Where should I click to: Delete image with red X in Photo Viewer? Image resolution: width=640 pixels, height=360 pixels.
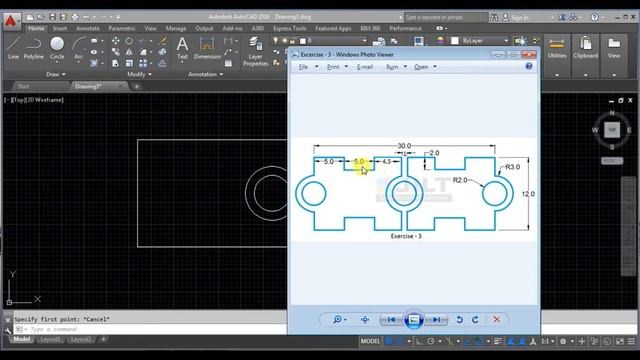click(496, 320)
